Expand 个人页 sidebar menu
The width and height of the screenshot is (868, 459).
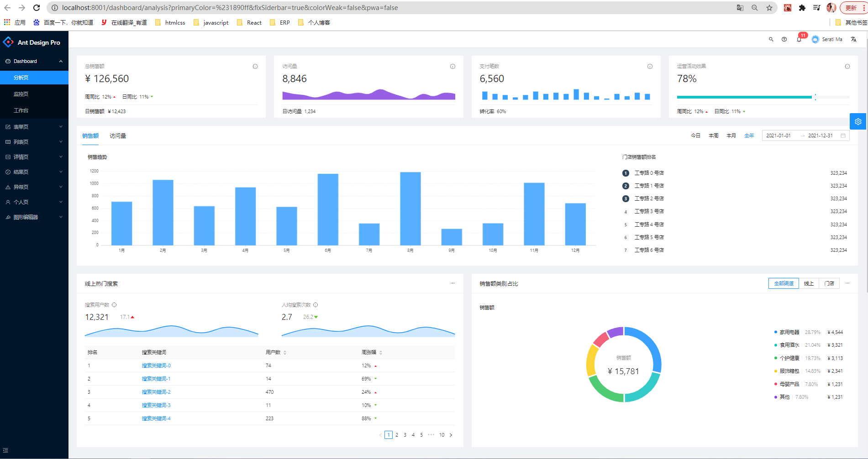coord(34,202)
